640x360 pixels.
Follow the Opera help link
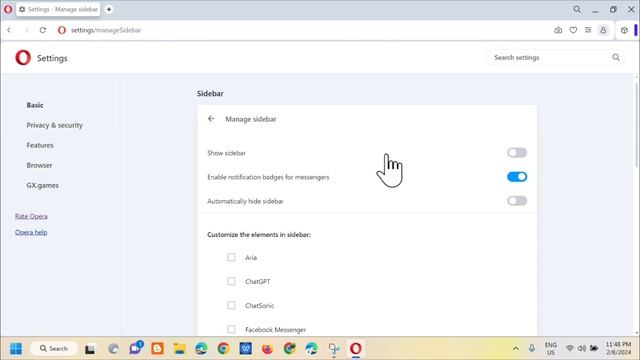coord(31,232)
